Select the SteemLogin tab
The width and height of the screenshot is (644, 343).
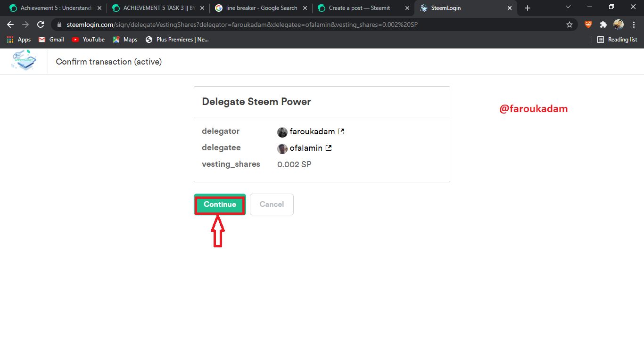(x=466, y=8)
